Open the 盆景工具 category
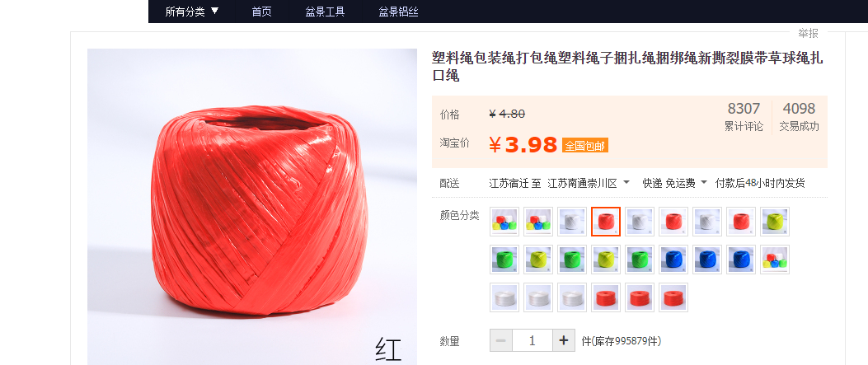The height and width of the screenshot is (365, 868). 325,12
